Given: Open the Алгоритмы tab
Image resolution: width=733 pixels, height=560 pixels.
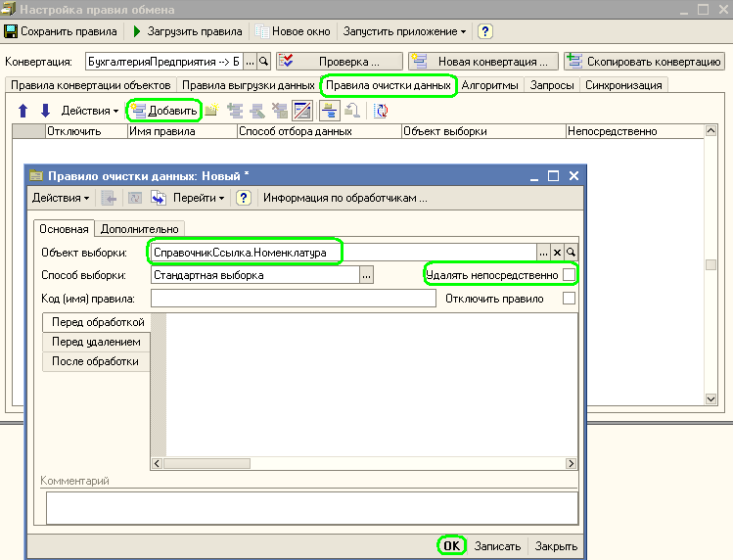Looking at the screenshot, I should coord(490,85).
